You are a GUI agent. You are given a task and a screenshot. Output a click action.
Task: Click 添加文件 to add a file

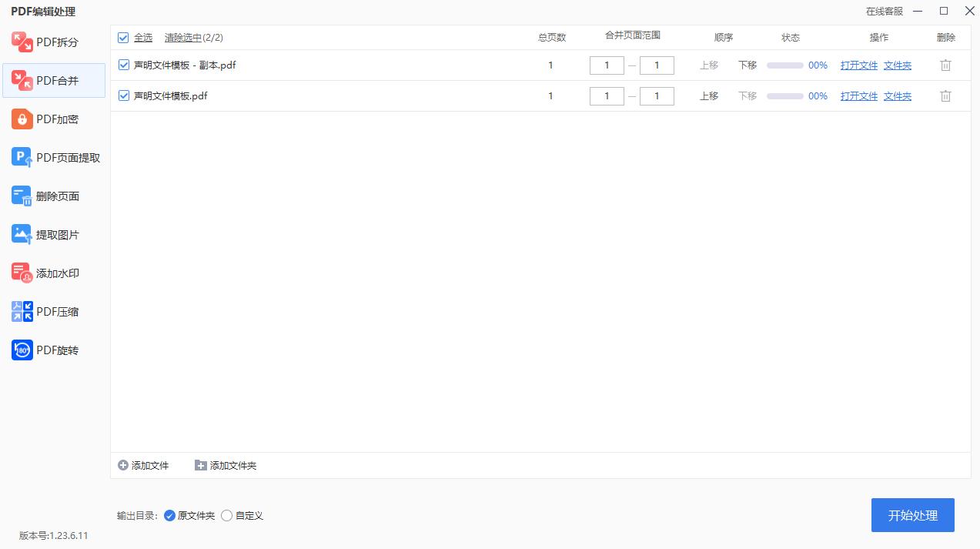[143, 466]
